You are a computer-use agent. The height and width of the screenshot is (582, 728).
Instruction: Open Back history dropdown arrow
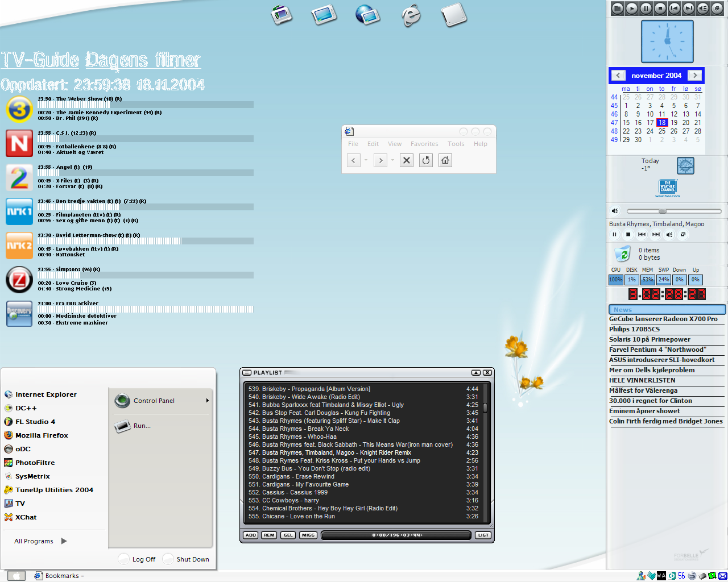[366, 160]
